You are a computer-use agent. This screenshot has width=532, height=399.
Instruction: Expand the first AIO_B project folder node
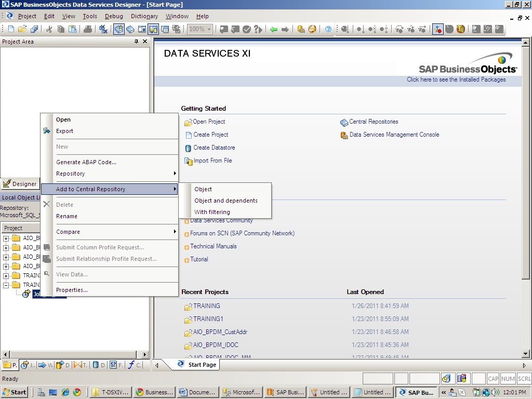pyautogui.click(x=6, y=238)
